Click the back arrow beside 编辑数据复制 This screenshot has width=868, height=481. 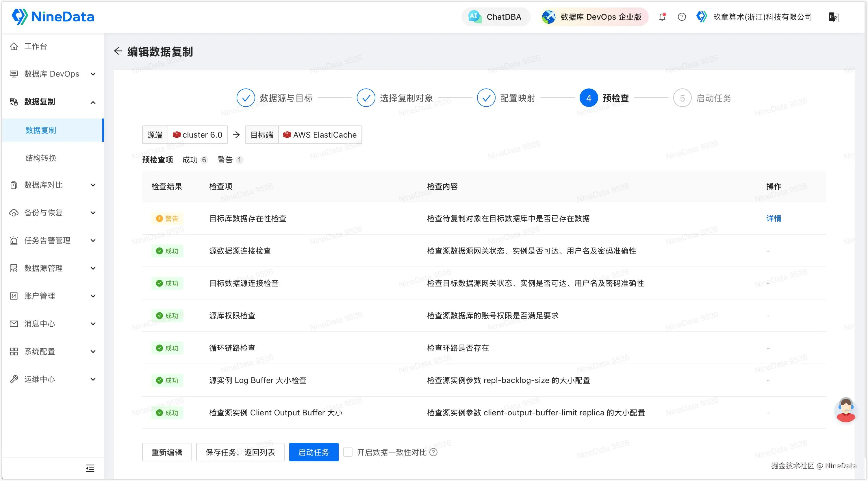(x=118, y=51)
